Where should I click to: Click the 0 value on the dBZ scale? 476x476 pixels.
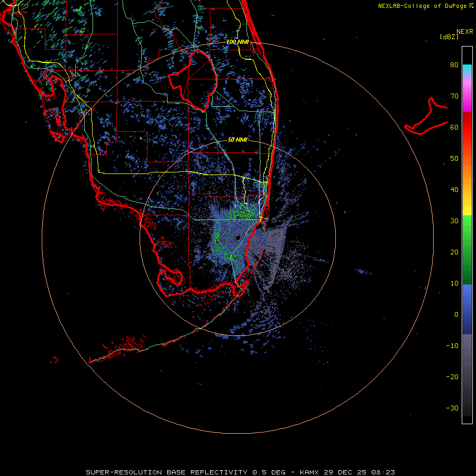(456, 315)
